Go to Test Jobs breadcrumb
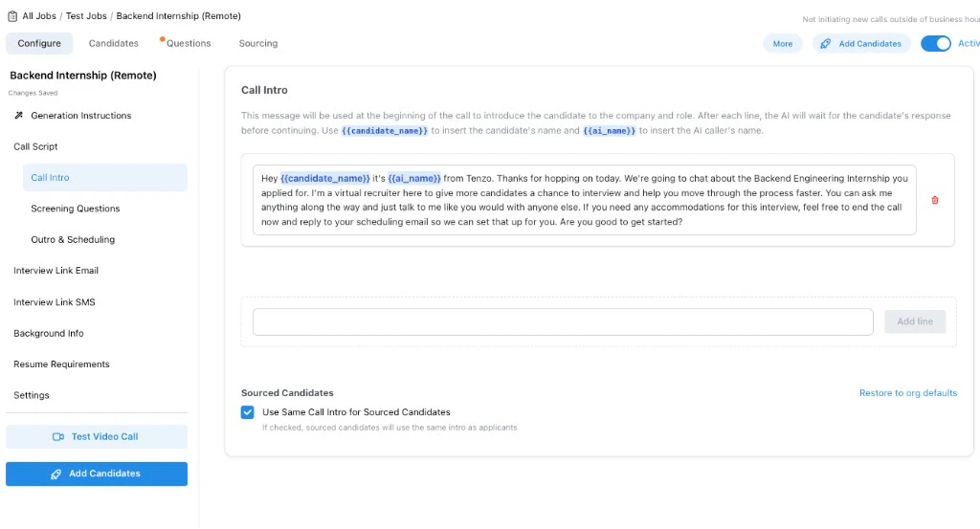 coord(86,16)
